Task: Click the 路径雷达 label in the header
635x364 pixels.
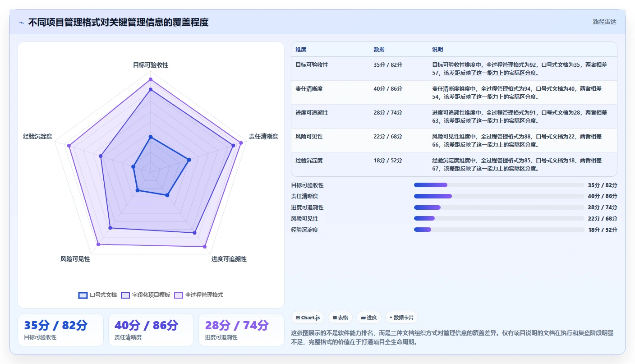Action: point(604,22)
